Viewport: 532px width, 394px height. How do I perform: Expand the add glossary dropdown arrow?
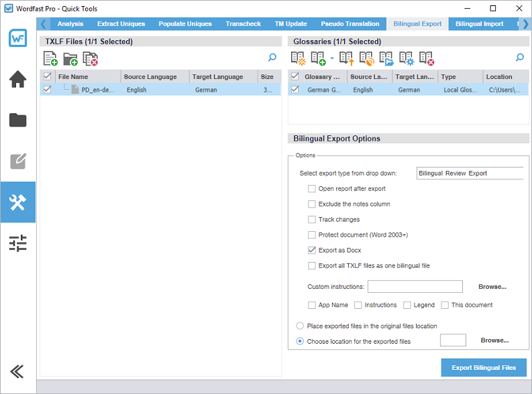click(332, 59)
